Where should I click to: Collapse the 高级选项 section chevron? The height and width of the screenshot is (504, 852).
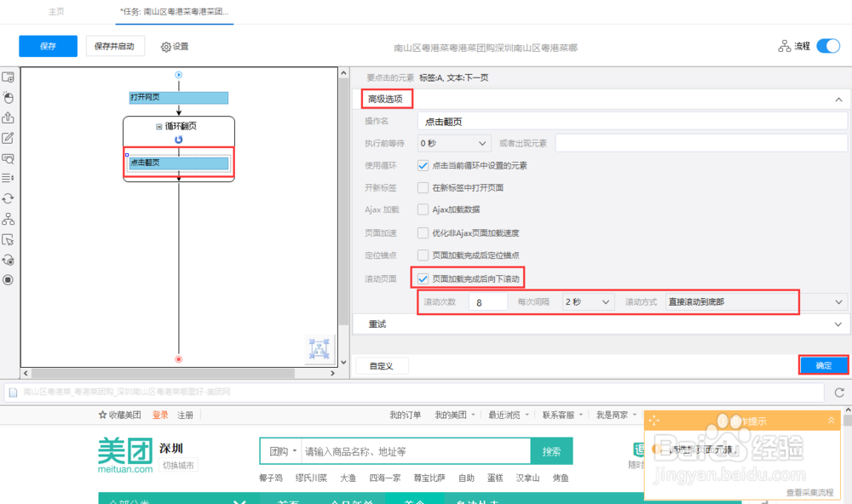coord(838,100)
